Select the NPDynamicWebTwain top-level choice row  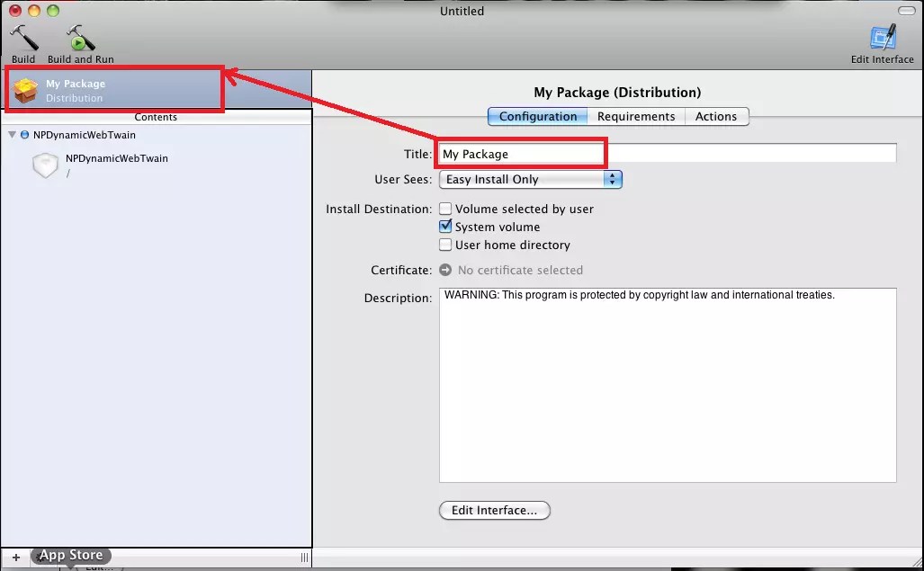click(x=157, y=135)
